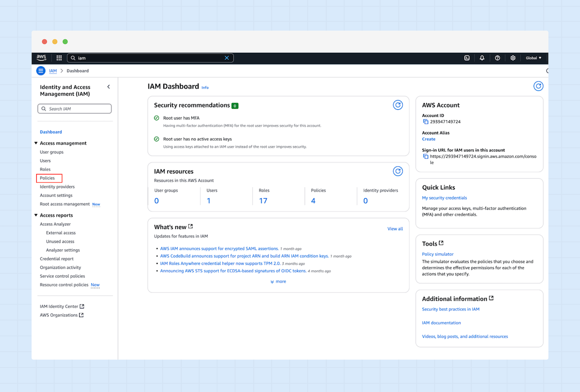Open AWS CodeBuild condition keys announcement
Viewport: 580px width, 392px height.
(x=245, y=256)
